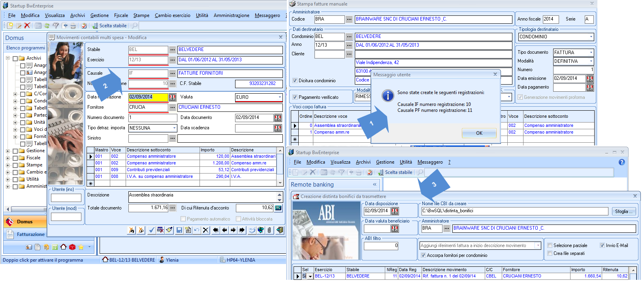Screen dimensions: 644x283
Task: Click the exit door icon in form toolbar
Action: (280, 230)
